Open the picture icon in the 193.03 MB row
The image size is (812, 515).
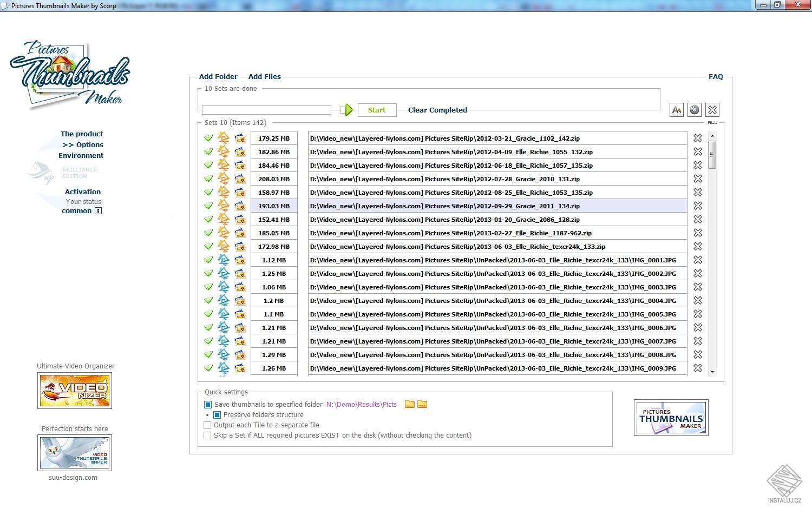coord(240,206)
